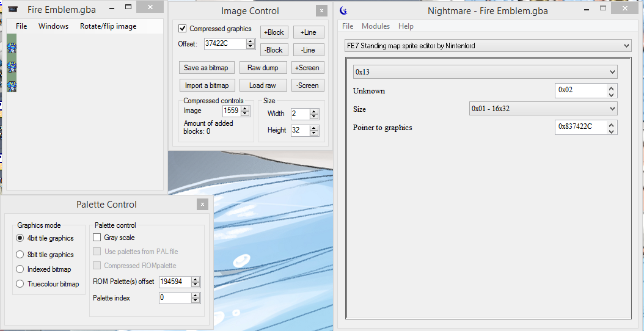This screenshot has width=644, height=331.
Task: Decrease the Width value
Action: click(x=314, y=117)
